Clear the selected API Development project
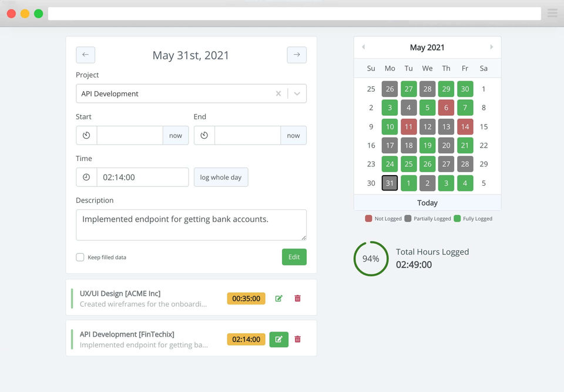 [x=278, y=93]
